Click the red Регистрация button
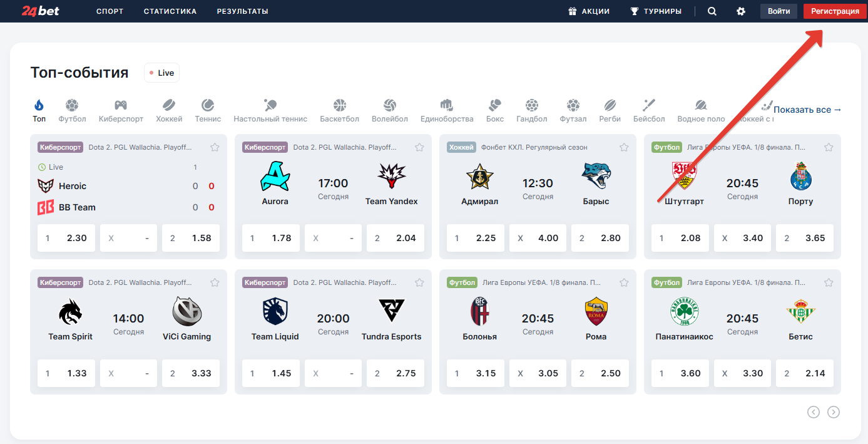Viewport: 868px width, 444px height. (835, 11)
